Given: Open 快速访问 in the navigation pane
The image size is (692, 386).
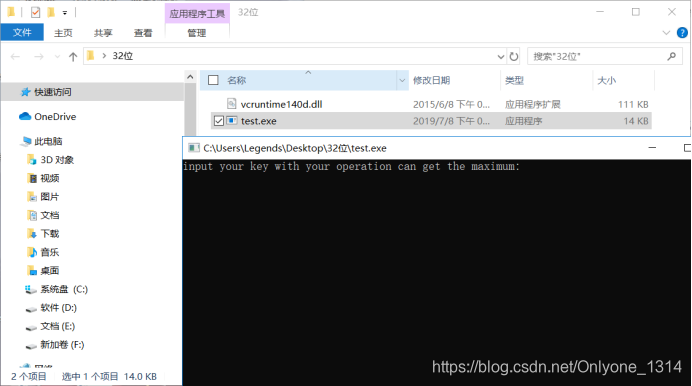Looking at the screenshot, I should pos(53,92).
